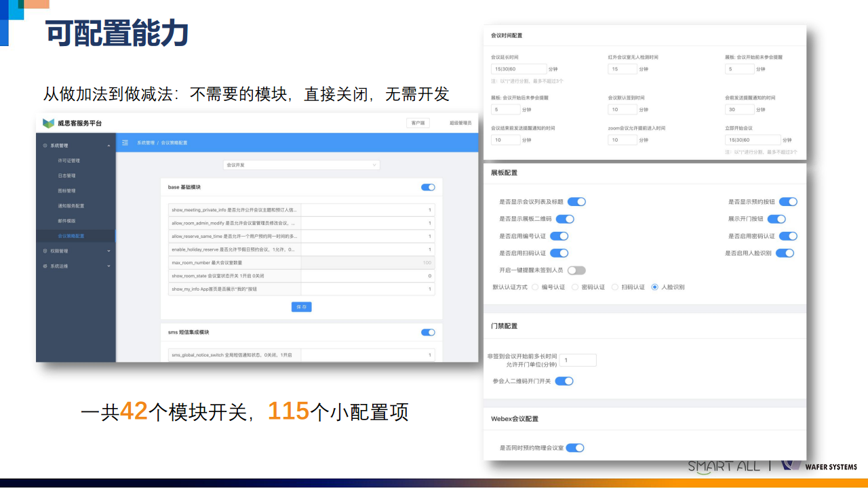Click the show_room_state value field

click(368, 276)
